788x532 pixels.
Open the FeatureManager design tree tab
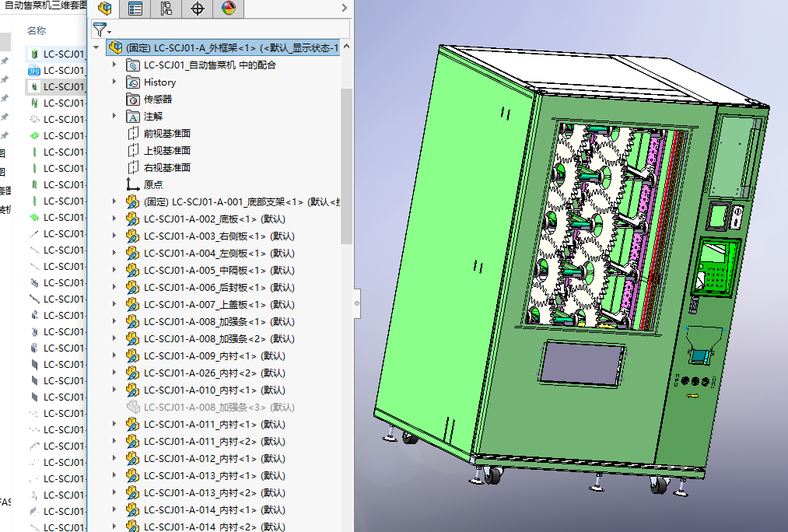(x=104, y=9)
